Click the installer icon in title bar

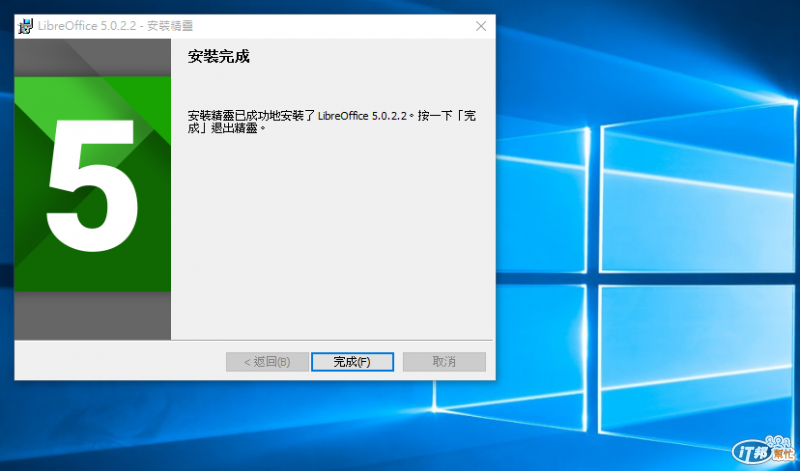click(25, 26)
